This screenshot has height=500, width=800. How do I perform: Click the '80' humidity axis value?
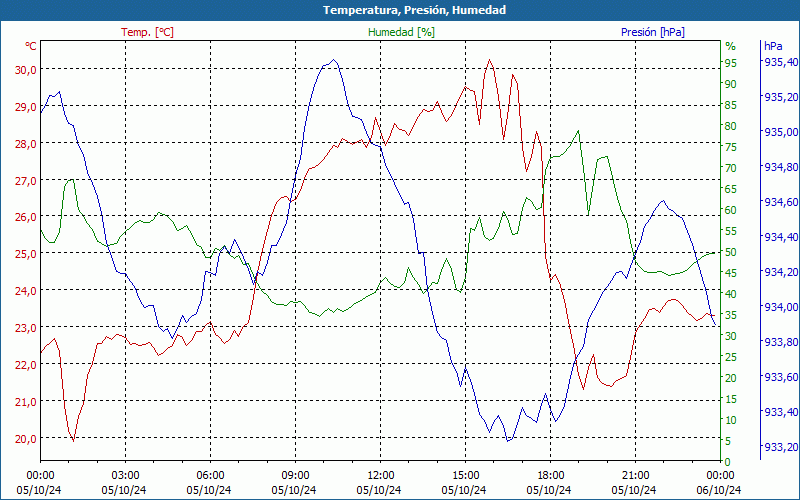[731, 126]
